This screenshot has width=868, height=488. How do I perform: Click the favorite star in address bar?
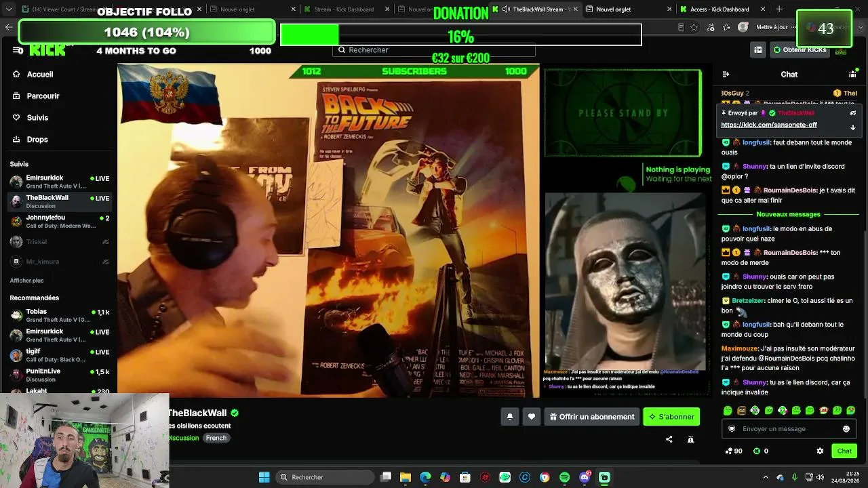pos(694,27)
